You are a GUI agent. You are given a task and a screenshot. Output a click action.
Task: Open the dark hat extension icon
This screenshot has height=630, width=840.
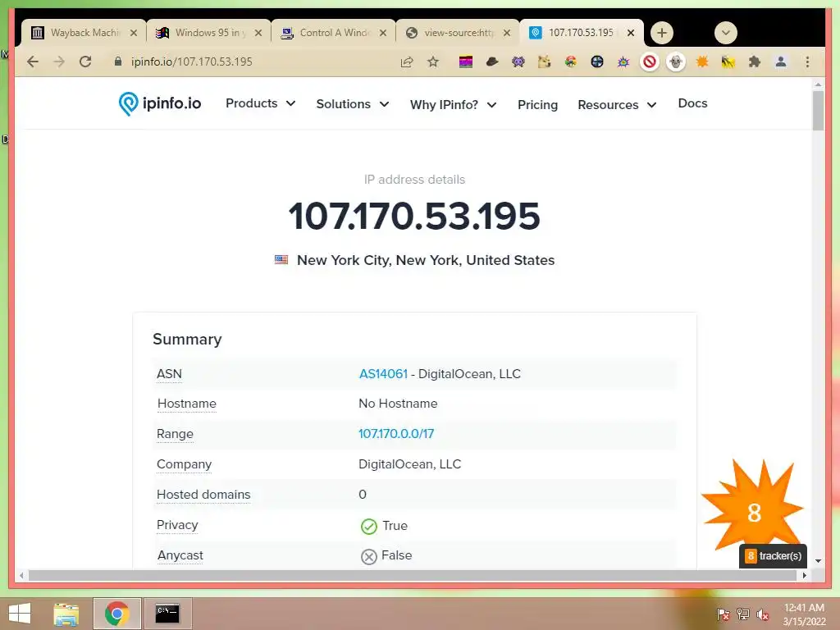(492, 62)
